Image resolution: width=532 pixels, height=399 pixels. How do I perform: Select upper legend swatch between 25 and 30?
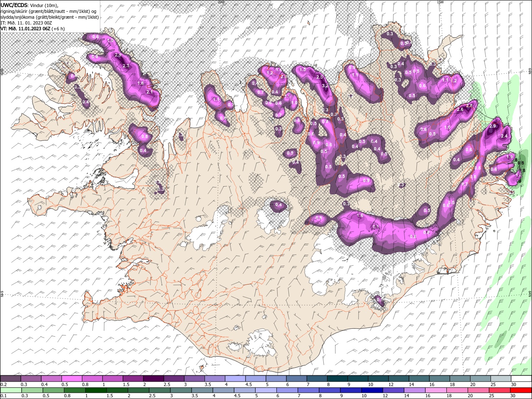501,379
